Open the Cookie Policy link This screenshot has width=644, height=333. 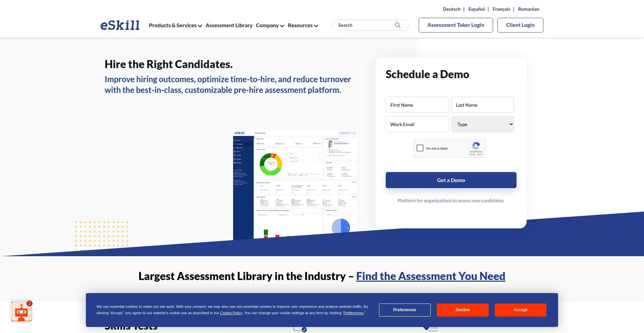click(231, 313)
